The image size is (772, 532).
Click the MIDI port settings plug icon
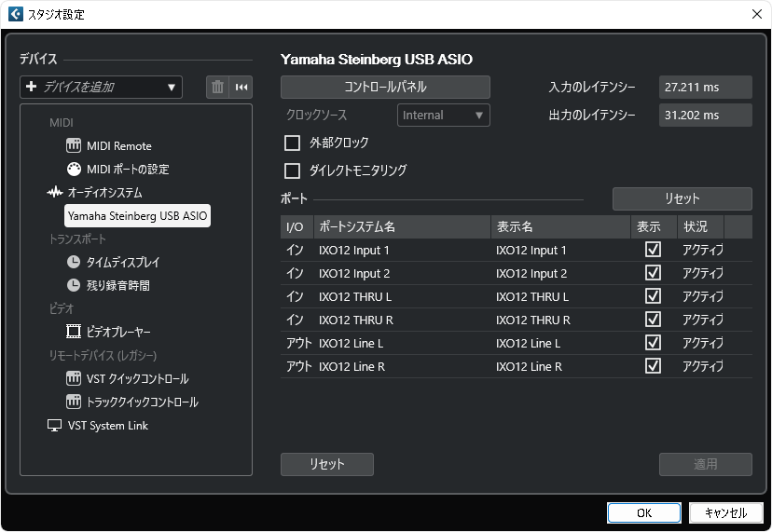pos(74,169)
